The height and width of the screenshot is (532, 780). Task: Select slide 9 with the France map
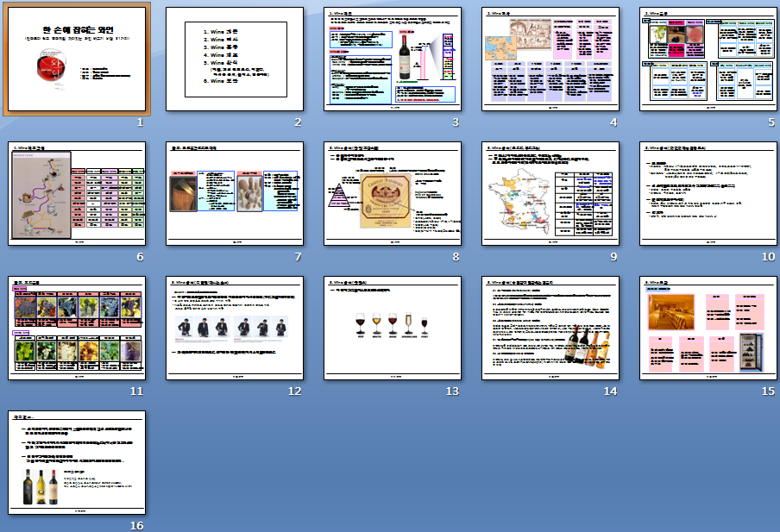[x=550, y=193]
